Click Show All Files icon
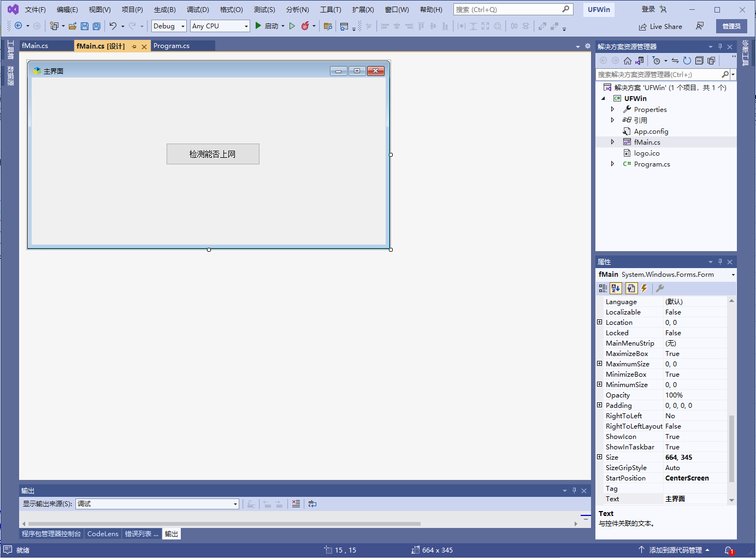Image resolution: width=756 pixels, height=558 pixels. 711,61
